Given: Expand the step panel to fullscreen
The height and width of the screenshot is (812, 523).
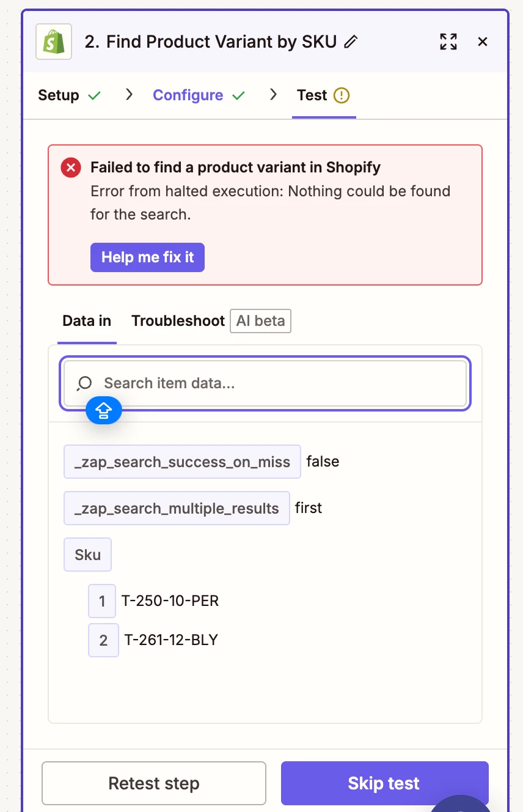Looking at the screenshot, I should (448, 42).
